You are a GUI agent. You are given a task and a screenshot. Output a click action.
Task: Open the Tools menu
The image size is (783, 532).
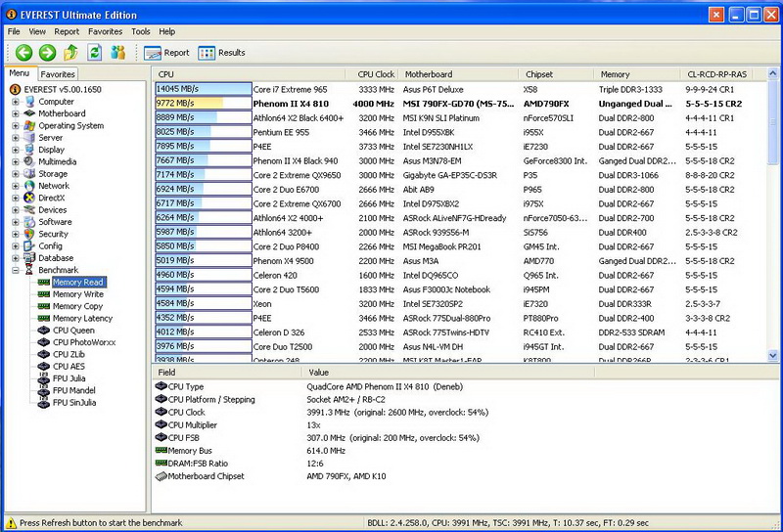[x=140, y=31]
